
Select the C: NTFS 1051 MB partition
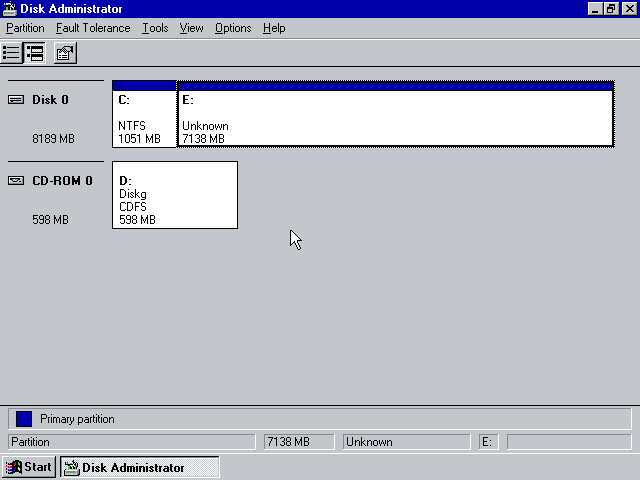coord(144,114)
